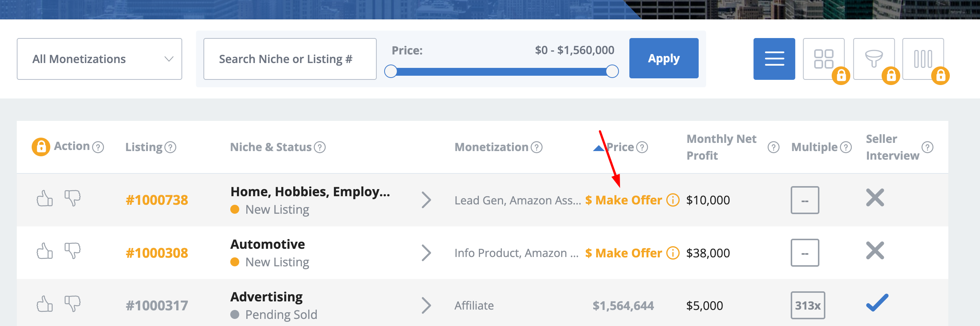Click Make Offer for listing #1000738
The height and width of the screenshot is (326, 980).
coord(623,200)
